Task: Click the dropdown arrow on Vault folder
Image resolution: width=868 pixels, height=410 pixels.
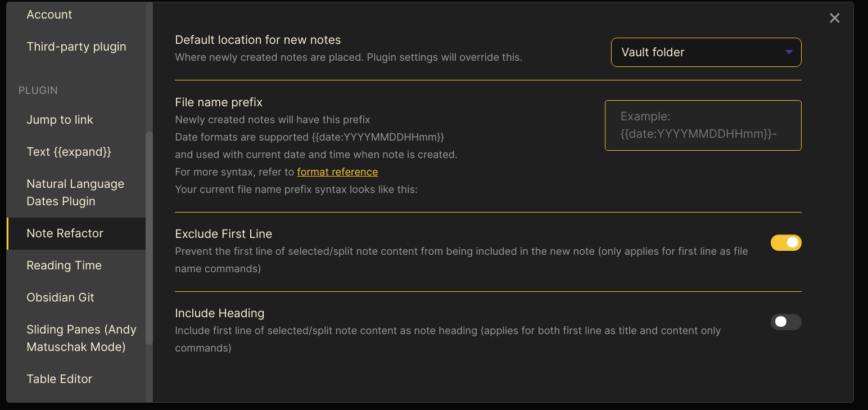Action: coord(789,52)
